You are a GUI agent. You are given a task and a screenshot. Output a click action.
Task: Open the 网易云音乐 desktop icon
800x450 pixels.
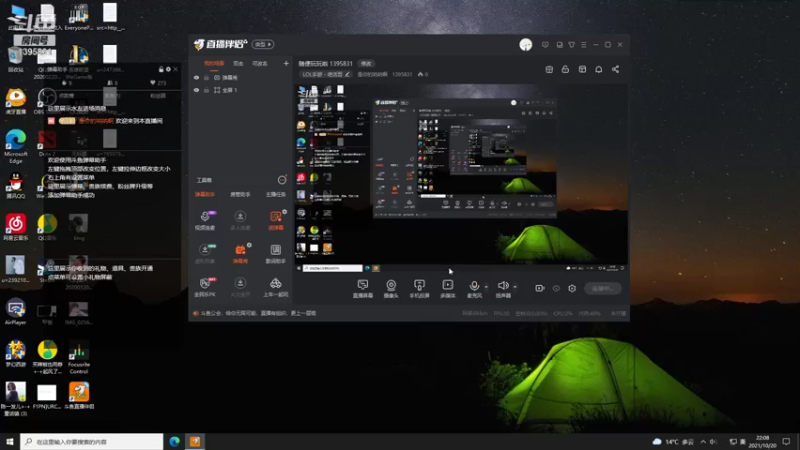coord(16,227)
